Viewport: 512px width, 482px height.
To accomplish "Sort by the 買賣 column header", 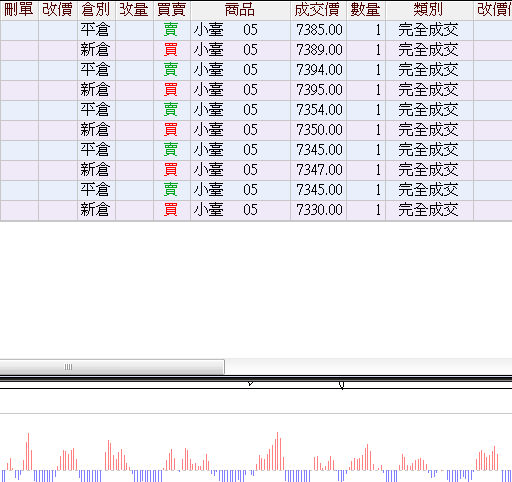I will pos(172,10).
